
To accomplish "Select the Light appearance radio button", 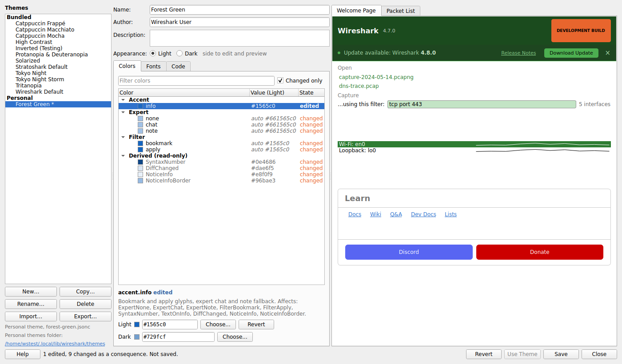I will pyautogui.click(x=153, y=53).
